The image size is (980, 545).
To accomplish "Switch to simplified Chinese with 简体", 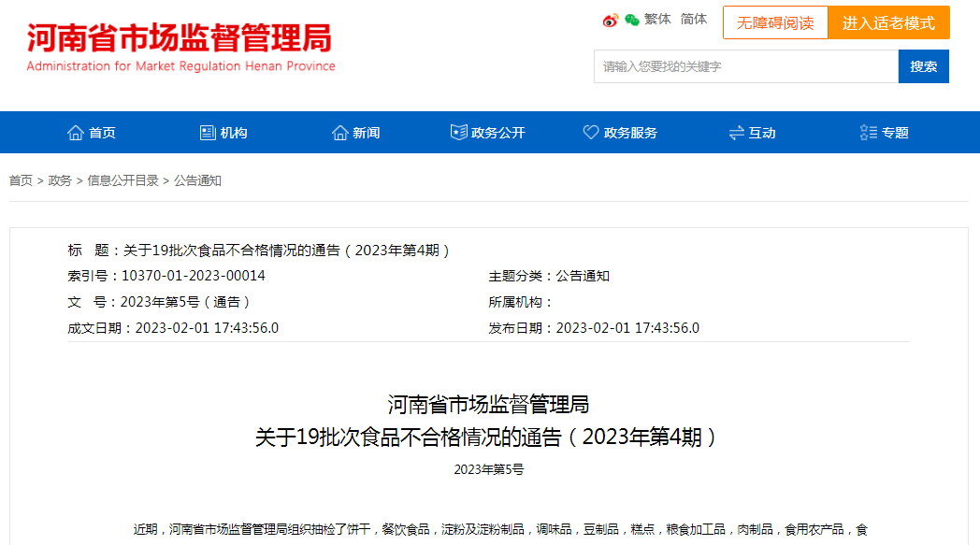I will (694, 20).
